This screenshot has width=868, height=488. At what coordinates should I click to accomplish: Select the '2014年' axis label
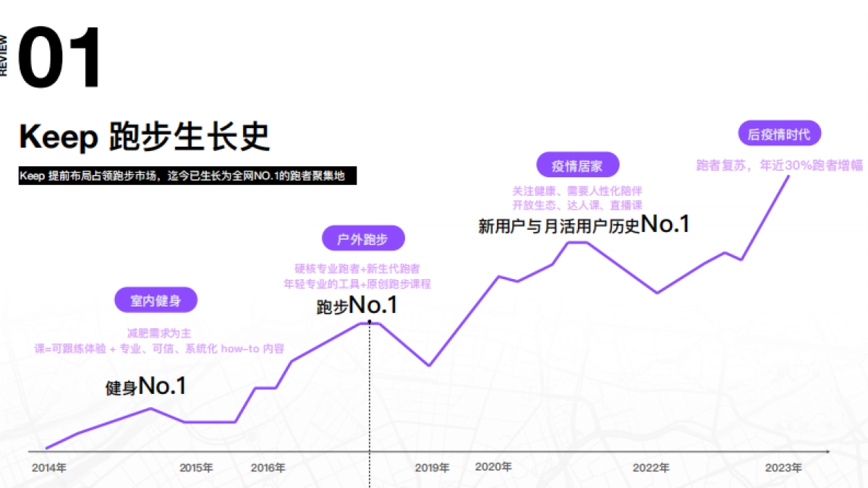48,468
